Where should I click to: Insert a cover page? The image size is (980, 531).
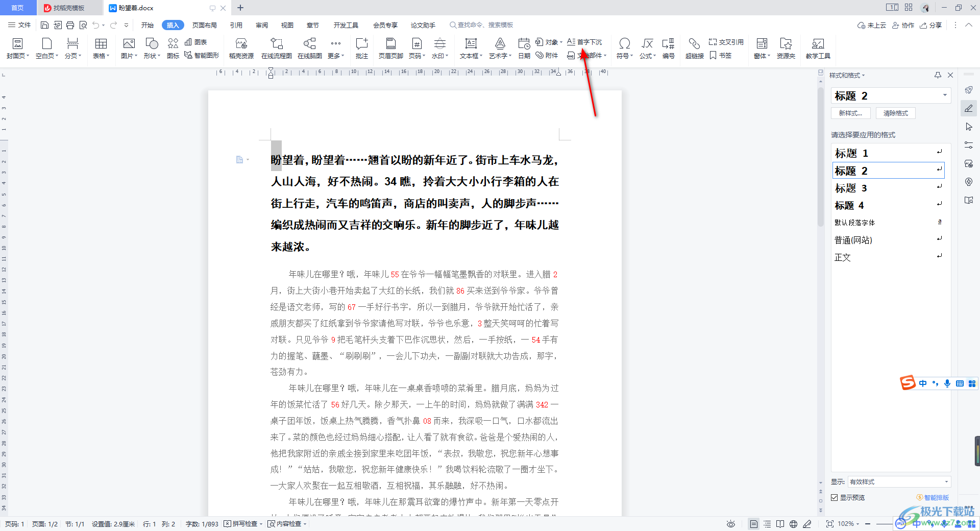[17, 49]
